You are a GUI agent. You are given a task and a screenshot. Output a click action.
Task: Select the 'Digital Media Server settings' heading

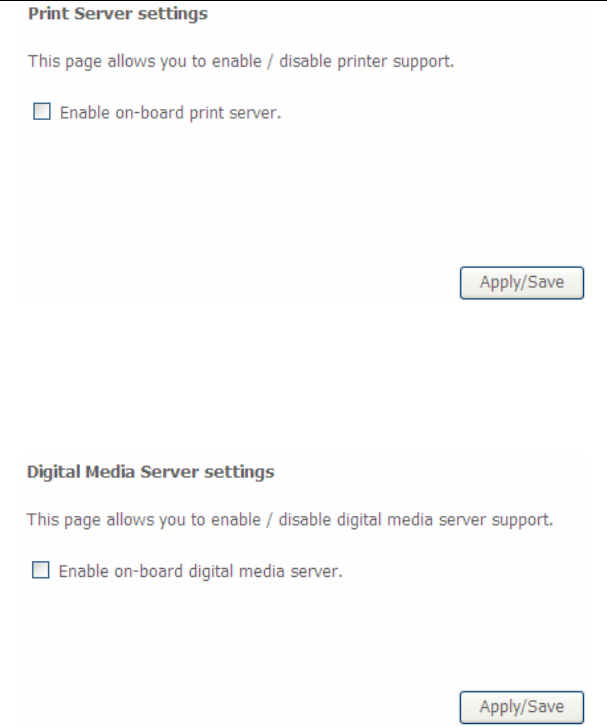[x=151, y=472]
